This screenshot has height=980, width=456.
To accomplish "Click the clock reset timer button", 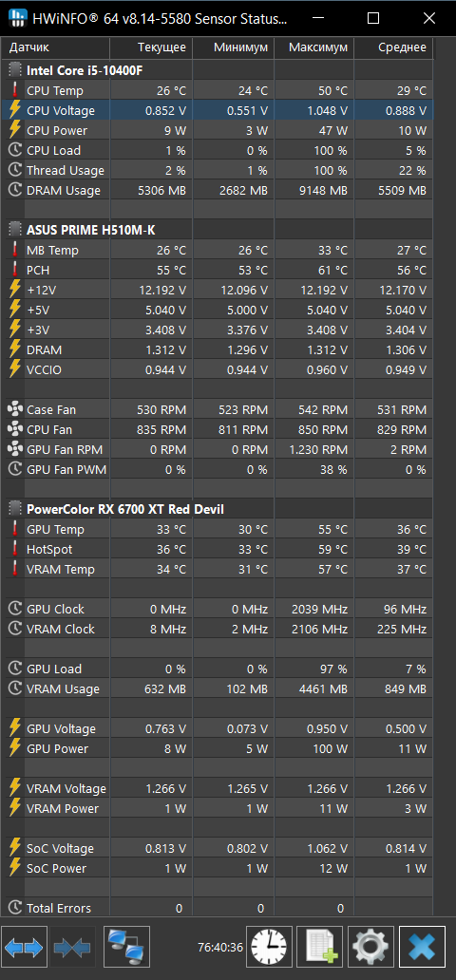I will click(x=270, y=947).
